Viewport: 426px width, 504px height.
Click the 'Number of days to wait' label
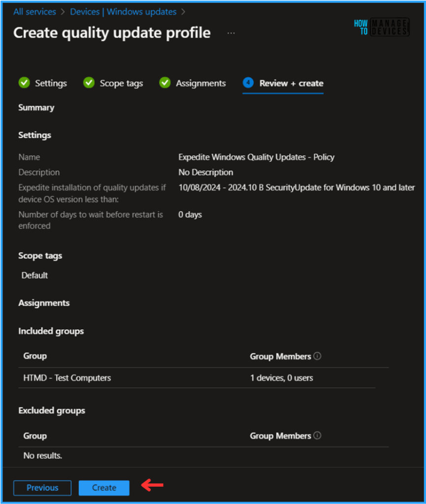[91, 220]
